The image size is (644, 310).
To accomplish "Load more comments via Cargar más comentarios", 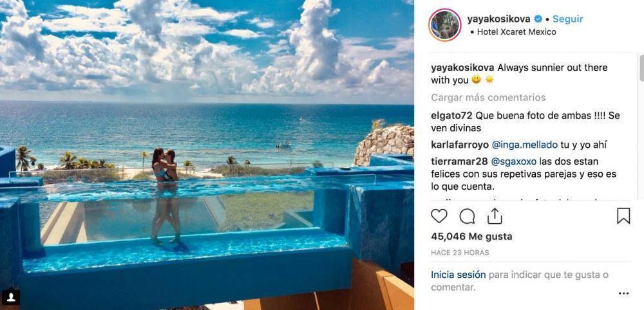I will pos(488,98).
